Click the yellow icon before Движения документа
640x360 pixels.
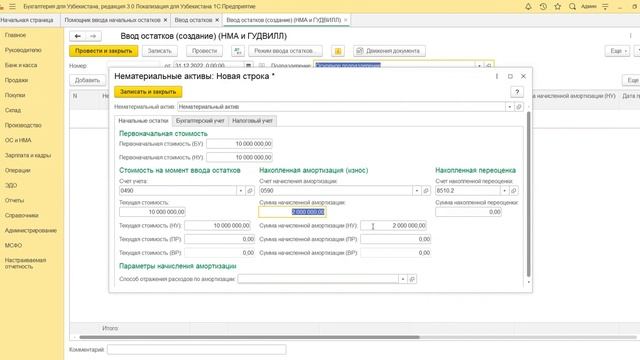[338, 51]
